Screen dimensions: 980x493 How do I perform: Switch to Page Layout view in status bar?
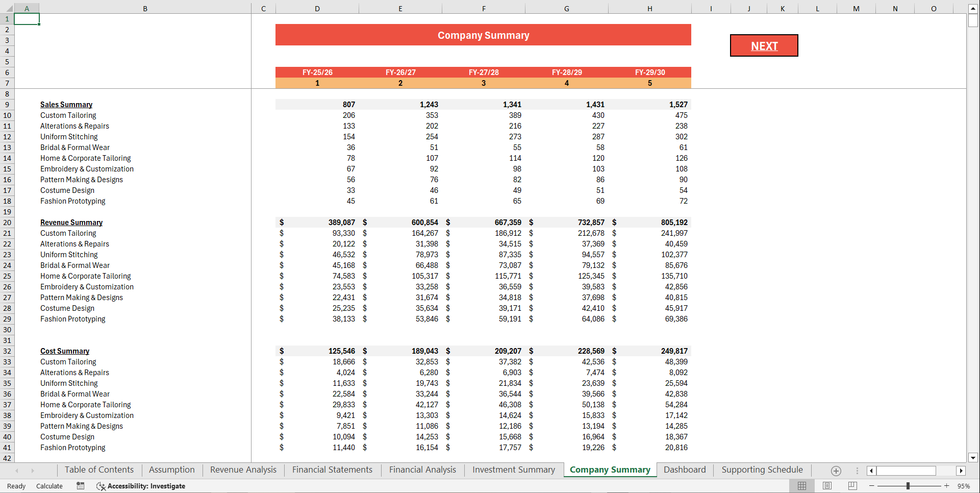[827, 486]
